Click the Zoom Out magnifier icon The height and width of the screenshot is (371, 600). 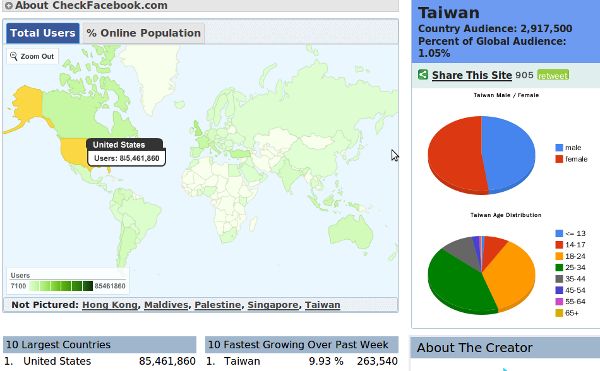(14, 56)
